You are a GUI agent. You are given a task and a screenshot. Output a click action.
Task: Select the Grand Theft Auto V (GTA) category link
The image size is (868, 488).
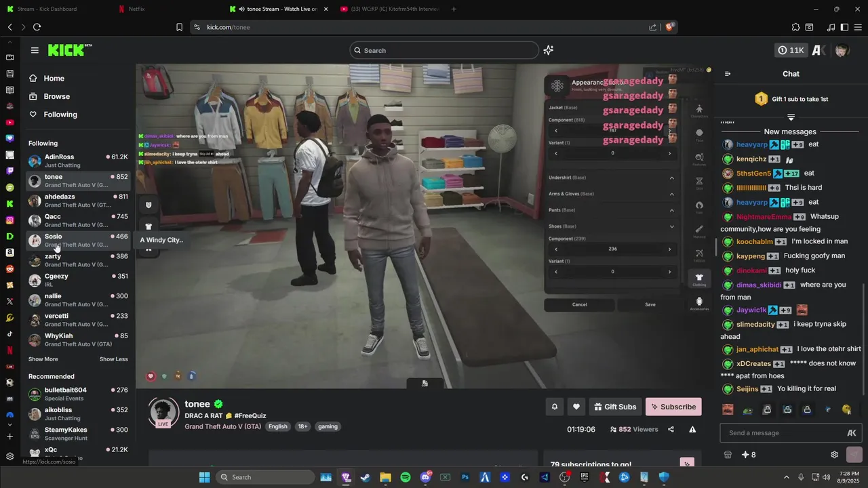(222, 426)
